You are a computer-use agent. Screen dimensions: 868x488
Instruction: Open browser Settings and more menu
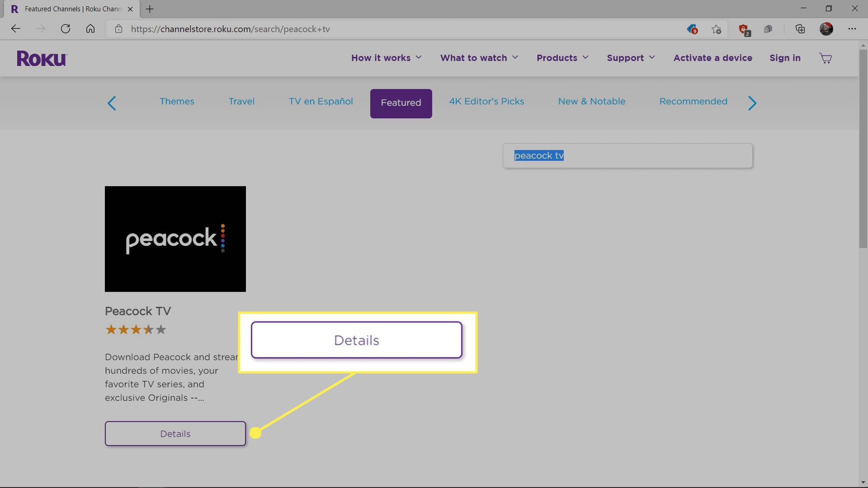pyautogui.click(x=852, y=29)
